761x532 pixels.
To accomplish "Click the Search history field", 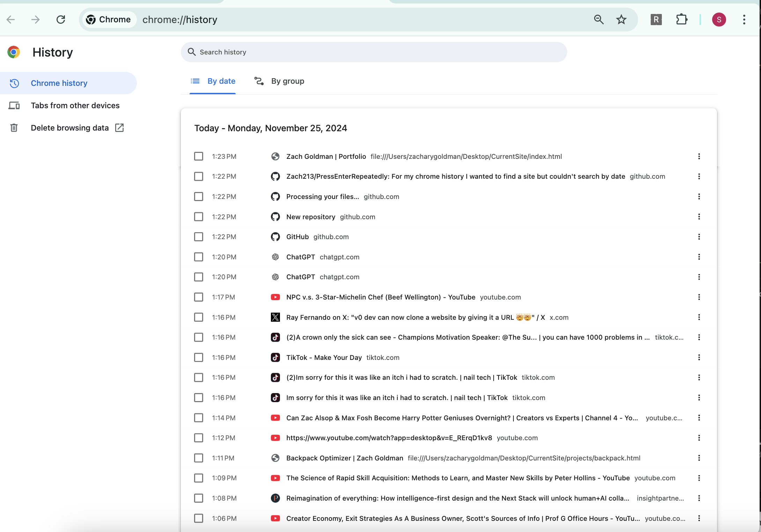I will point(374,52).
